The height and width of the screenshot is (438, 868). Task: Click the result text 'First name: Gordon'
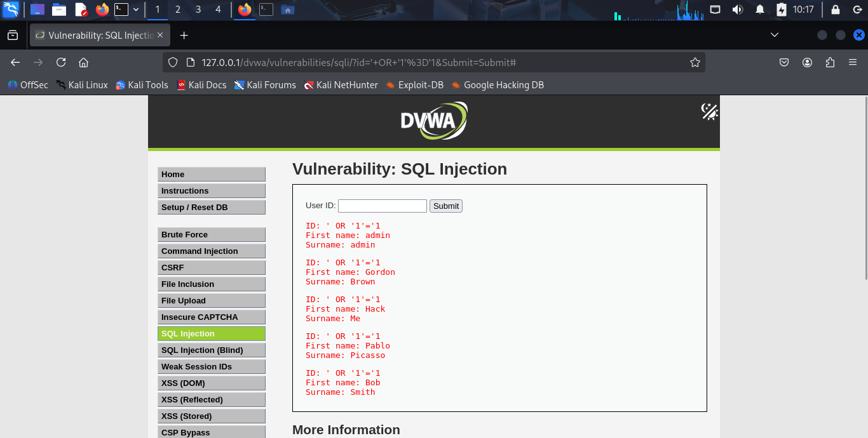pyautogui.click(x=350, y=272)
